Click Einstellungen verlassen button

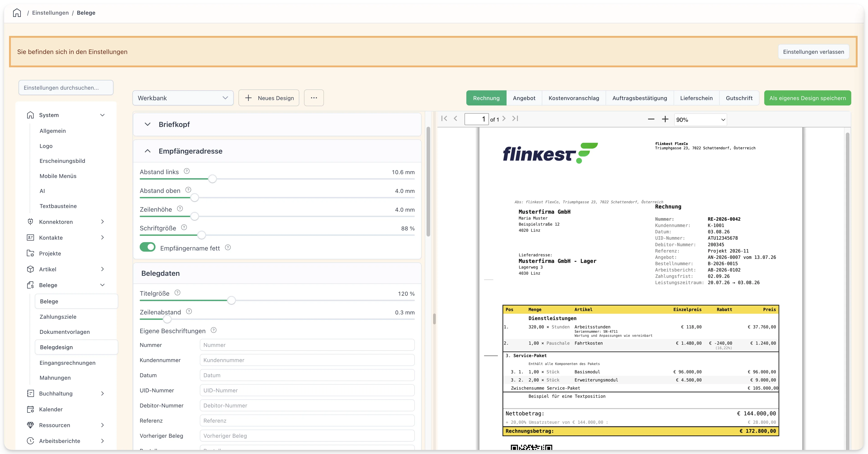pyautogui.click(x=814, y=52)
